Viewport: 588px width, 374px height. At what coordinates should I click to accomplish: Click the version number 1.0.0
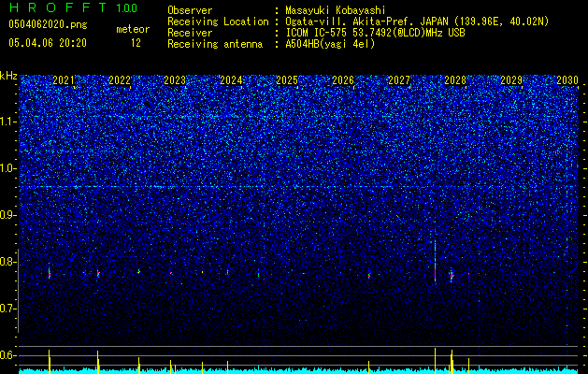tap(126, 7)
